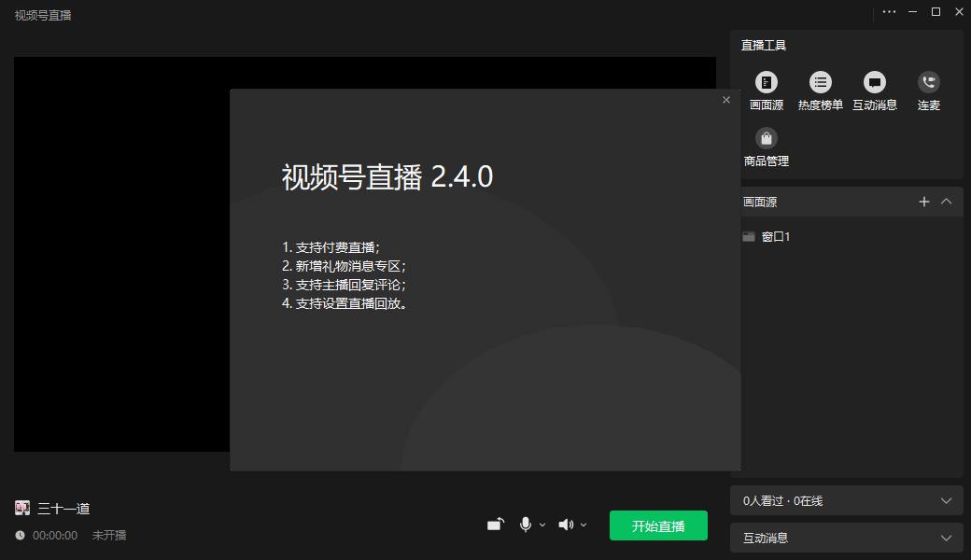The width and height of the screenshot is (971, 560).
Task: Open 商品管理 shopping bag icon
Action: click(766, 138)
